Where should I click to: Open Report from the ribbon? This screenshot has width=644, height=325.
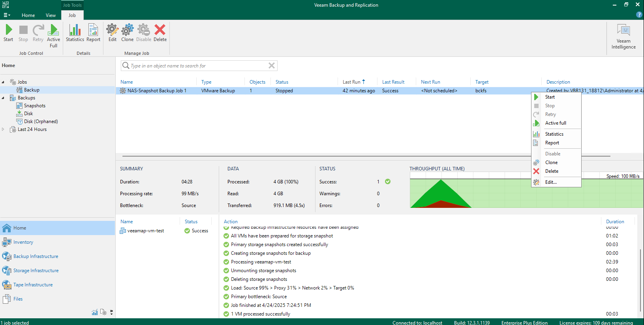[x=93, y=33]
